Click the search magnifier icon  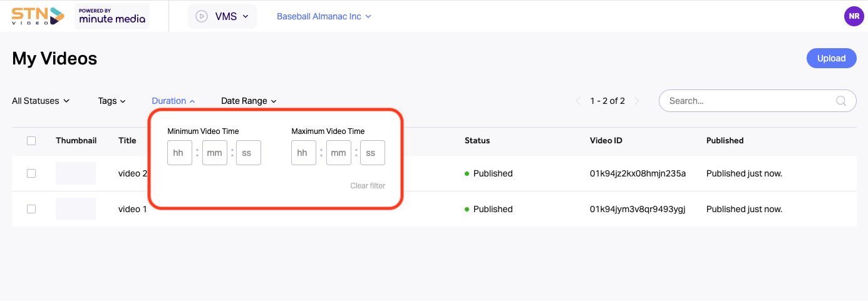(842, 101)
